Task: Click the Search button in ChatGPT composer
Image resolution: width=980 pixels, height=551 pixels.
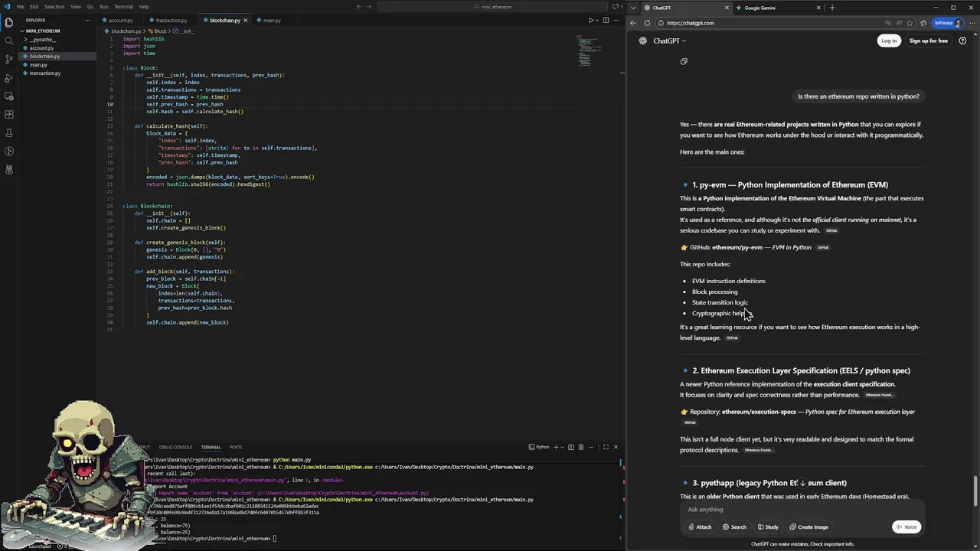Action: (x=733, y=527)
